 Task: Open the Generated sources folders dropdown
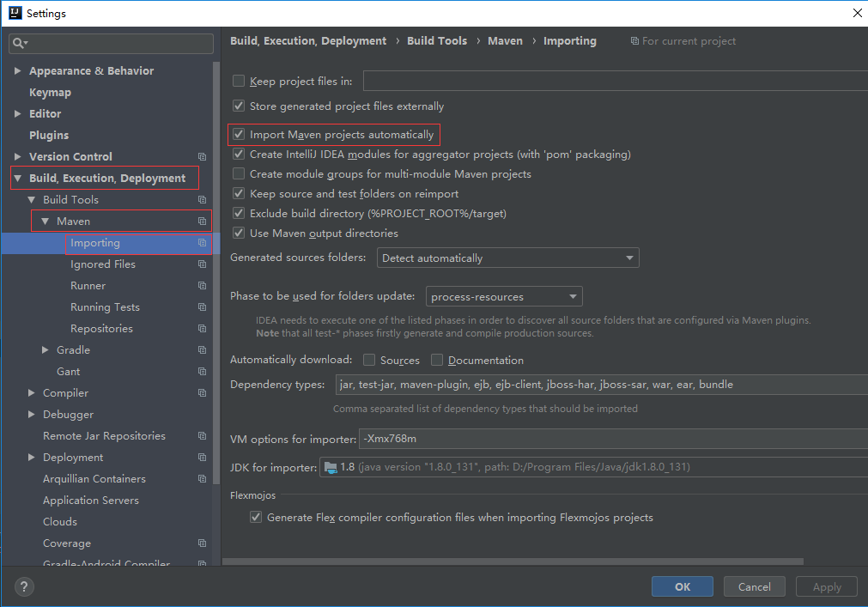click(507, 258)
